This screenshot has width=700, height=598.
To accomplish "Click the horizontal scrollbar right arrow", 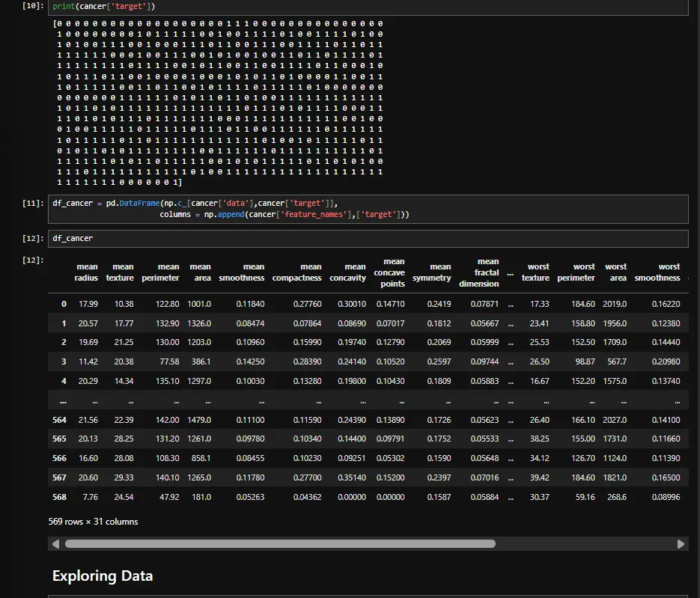I will click(681, 544).
